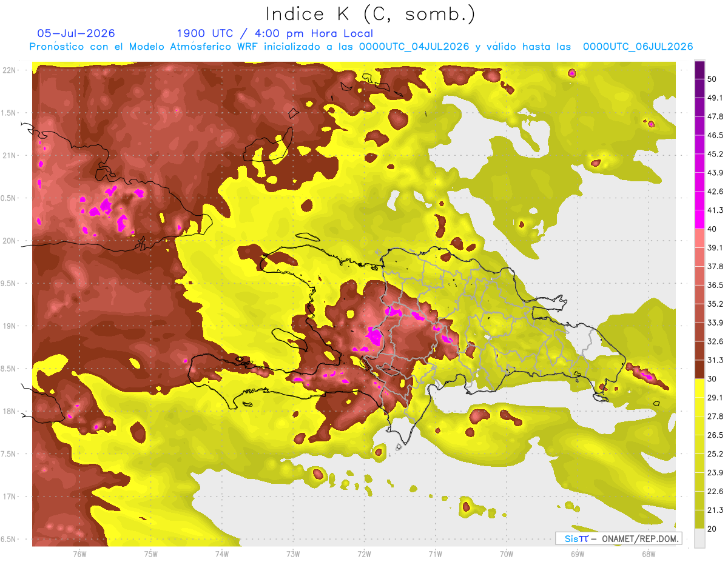Click the colorbar label '37.8'
Screen dimensions: 728x562
[x=715, y=266]
